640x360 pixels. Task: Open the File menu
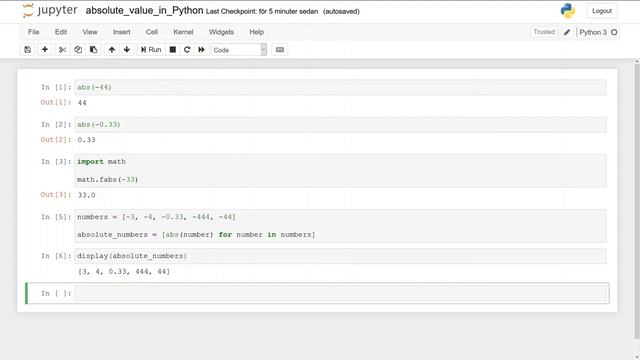click(x=33, y=32)
